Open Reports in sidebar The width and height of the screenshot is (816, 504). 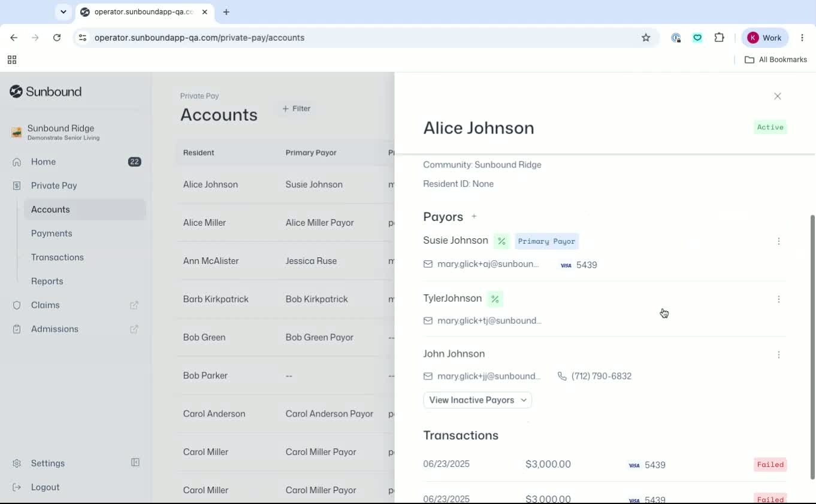pos(47,281)
